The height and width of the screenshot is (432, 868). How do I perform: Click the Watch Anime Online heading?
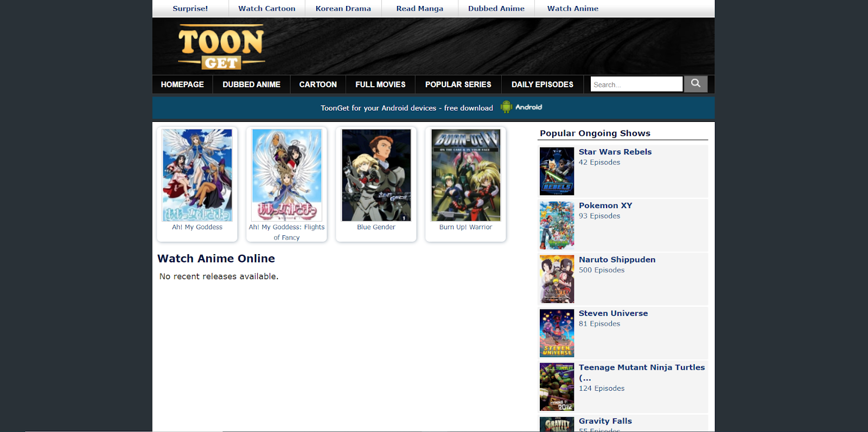point(216,259)
